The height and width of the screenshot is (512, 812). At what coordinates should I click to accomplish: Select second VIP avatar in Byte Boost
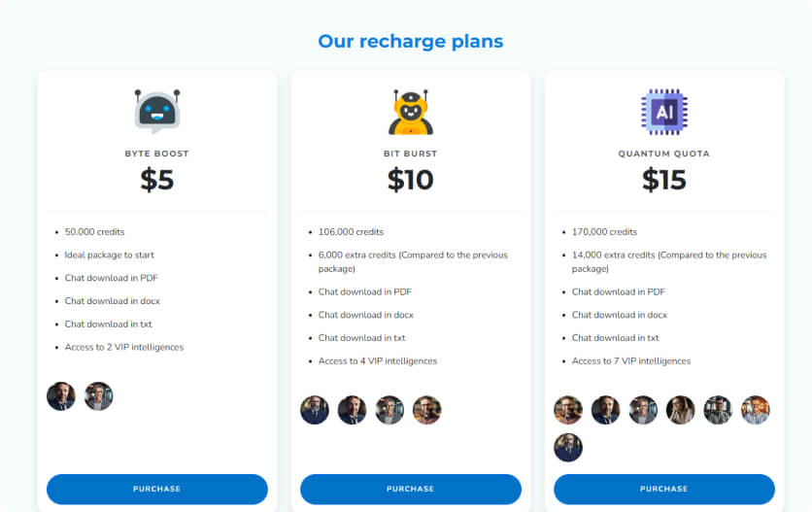coord(98,396)
